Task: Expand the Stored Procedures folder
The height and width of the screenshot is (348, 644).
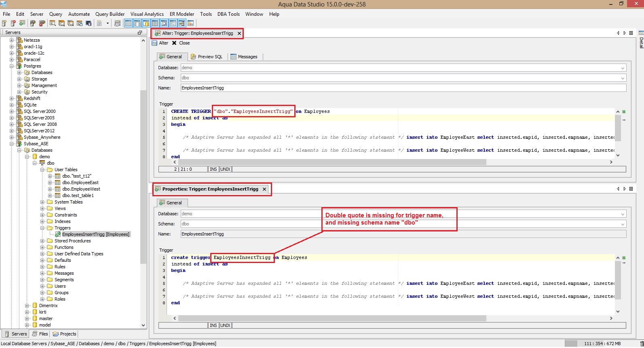Action: [42, 241]
